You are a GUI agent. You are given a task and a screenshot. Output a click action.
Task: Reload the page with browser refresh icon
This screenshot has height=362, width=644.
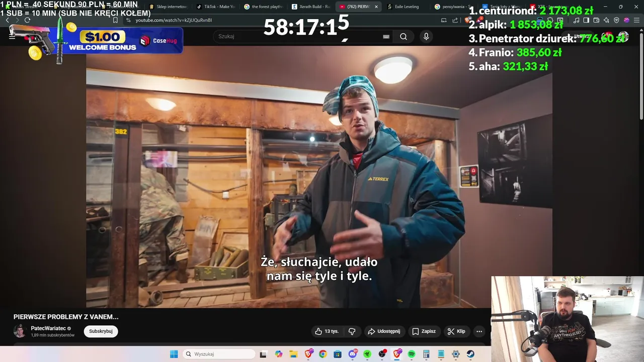[x=27, y=20]
